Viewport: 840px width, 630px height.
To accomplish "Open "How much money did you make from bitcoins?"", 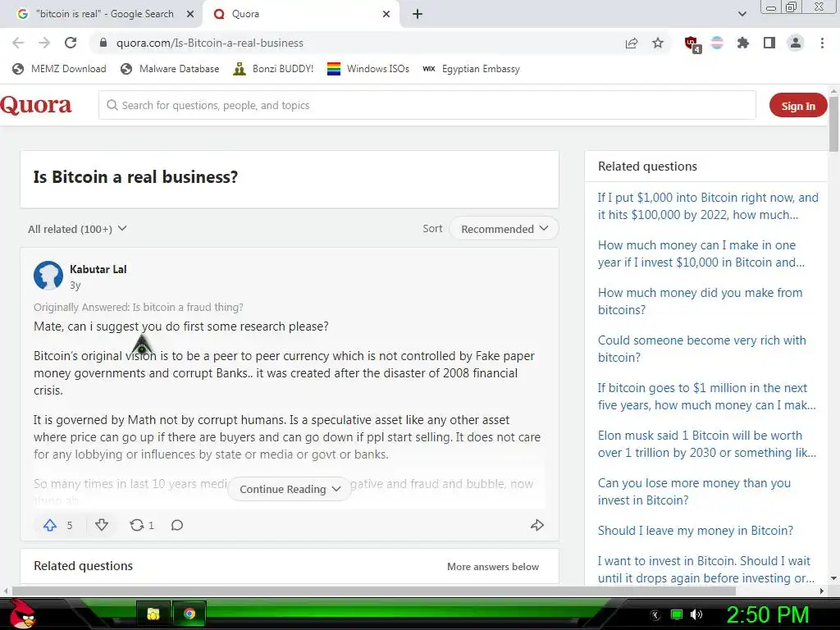I will (x=700, y=301).
